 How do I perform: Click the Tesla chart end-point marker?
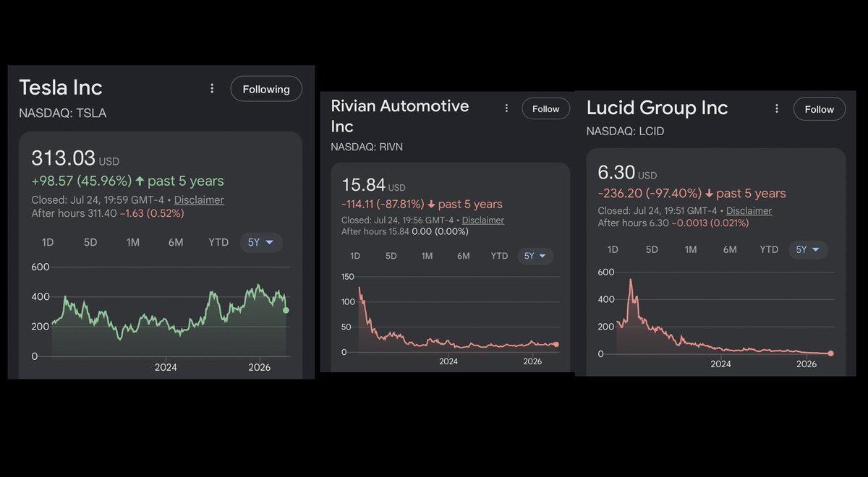[286, 310]
